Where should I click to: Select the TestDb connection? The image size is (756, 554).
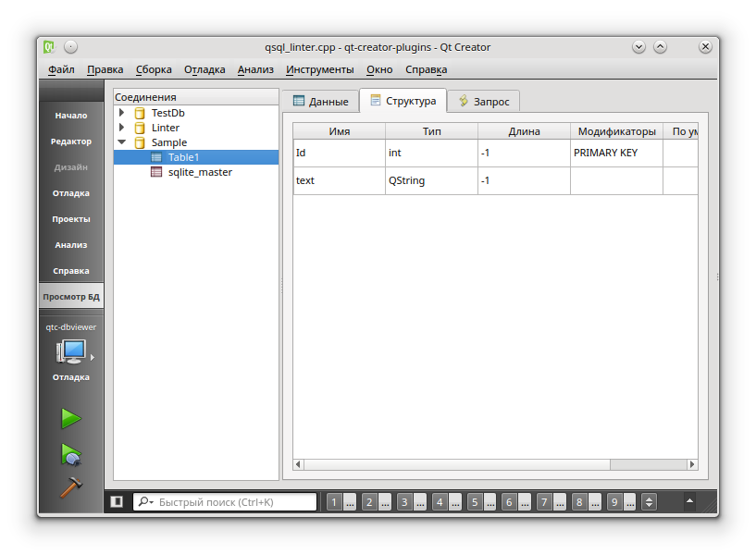[x=167, y=113]
